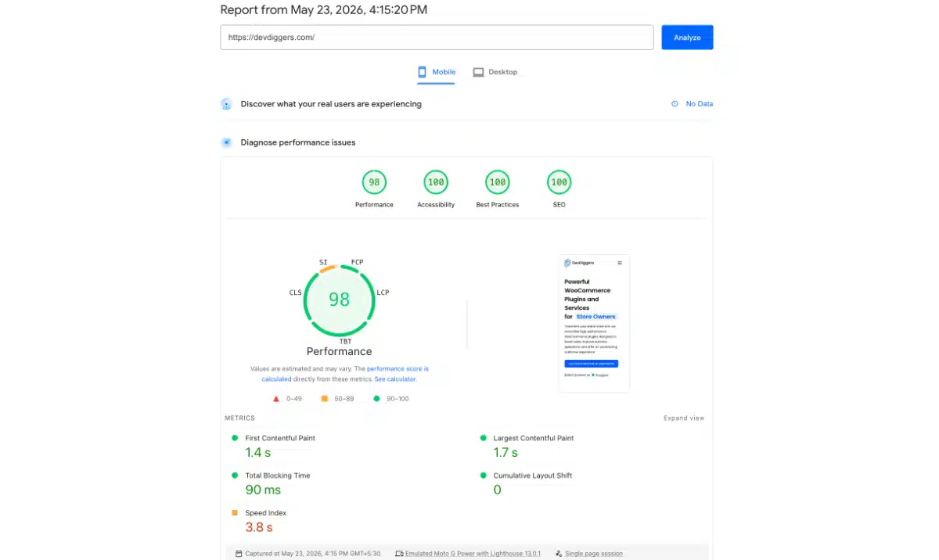The width and height of the screenshot is (939, 560).
Task: Click the green circle 90–100 legend icon
Action: [376, 399]
